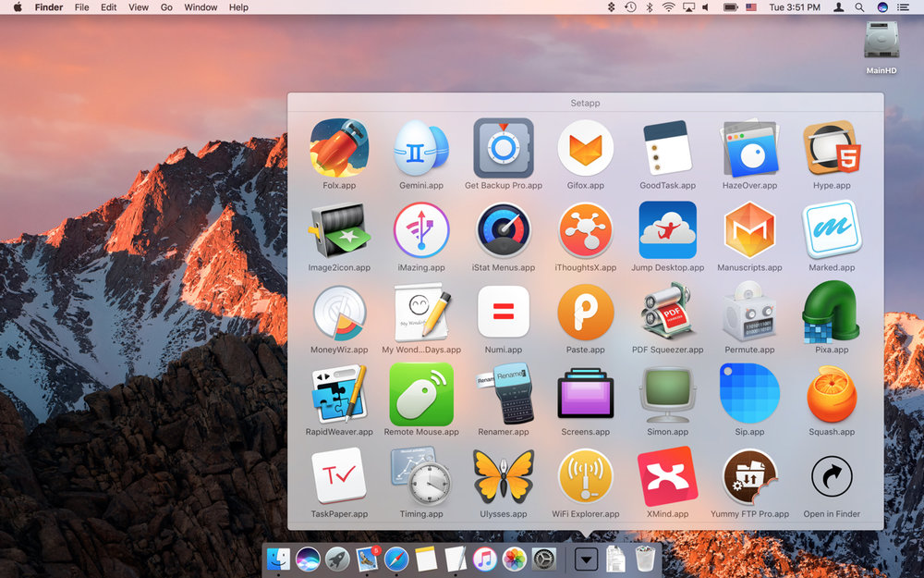
Task: Launch RapidWeaver.app
Action: pyautogui.click(x=339, y=395)
